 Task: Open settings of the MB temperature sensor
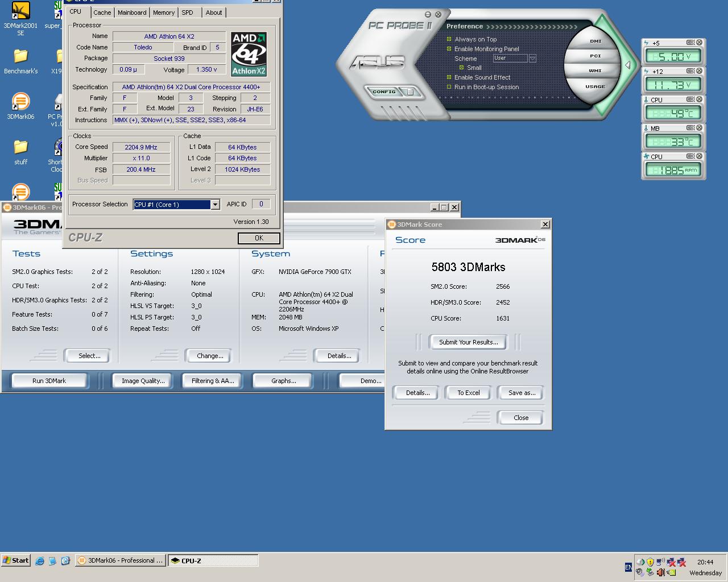pos(690,128)
